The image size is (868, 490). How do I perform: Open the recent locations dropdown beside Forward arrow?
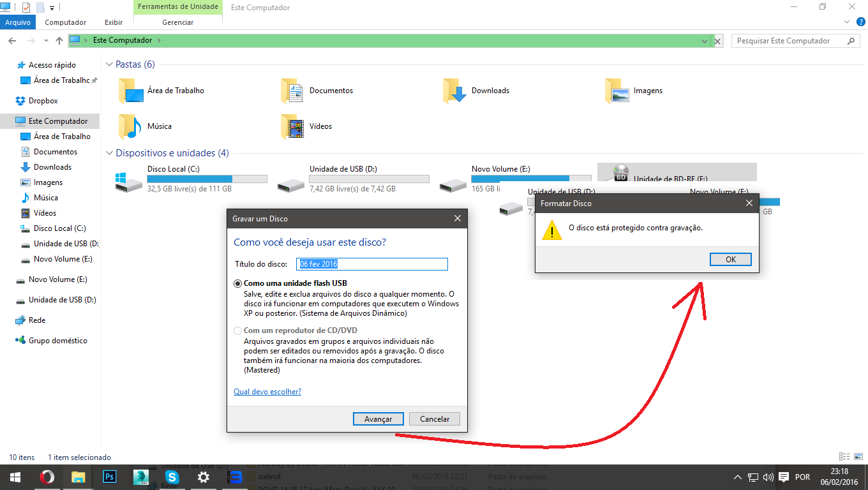tap(46, 41)
